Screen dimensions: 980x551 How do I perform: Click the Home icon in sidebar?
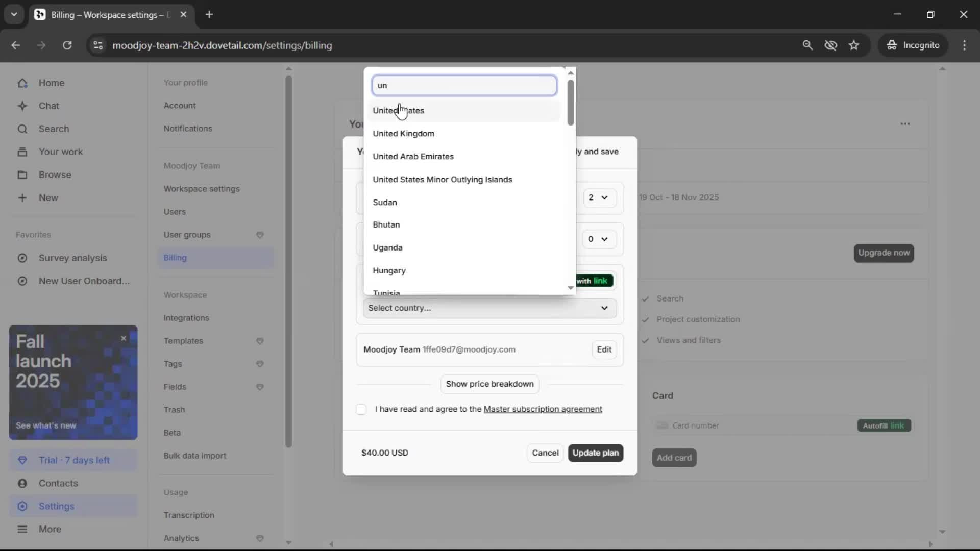coord(22,83)
